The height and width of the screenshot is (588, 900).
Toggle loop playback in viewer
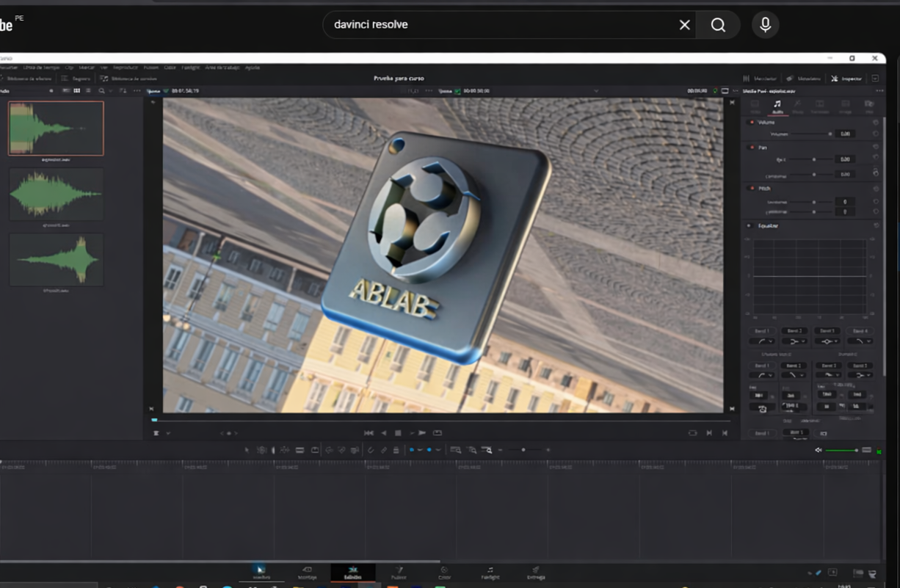(437, 433)
